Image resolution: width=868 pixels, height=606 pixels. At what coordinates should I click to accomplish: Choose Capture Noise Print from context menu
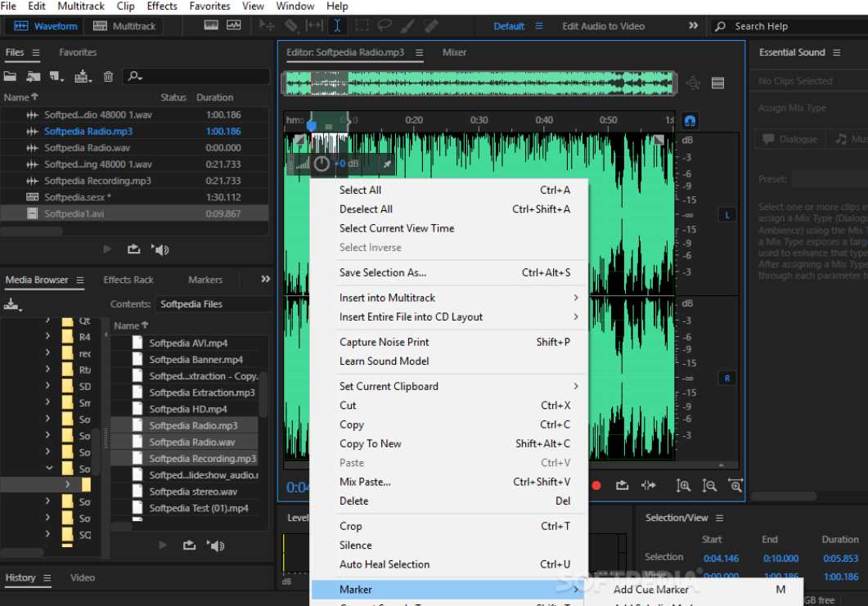[384, 342]
